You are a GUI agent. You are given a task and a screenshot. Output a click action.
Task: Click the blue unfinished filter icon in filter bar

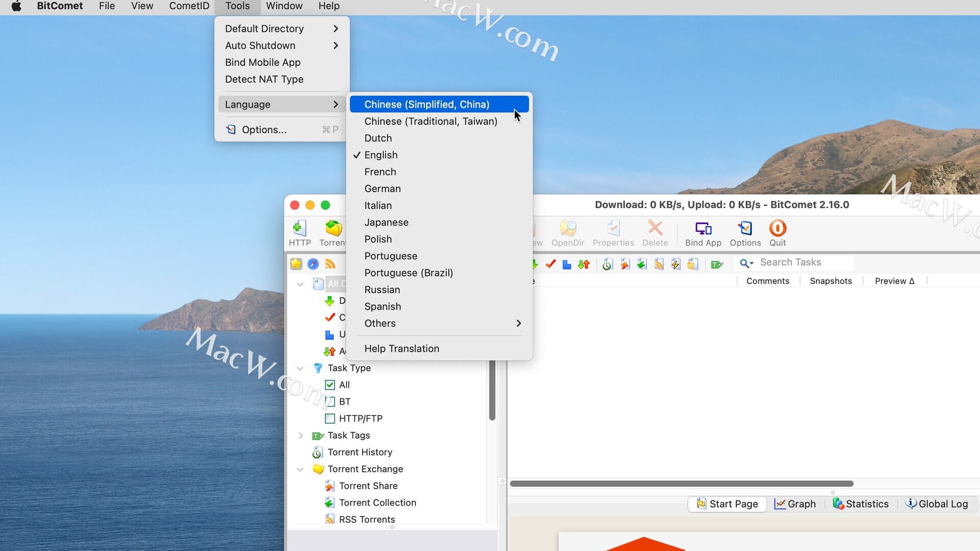click(567, 264)
